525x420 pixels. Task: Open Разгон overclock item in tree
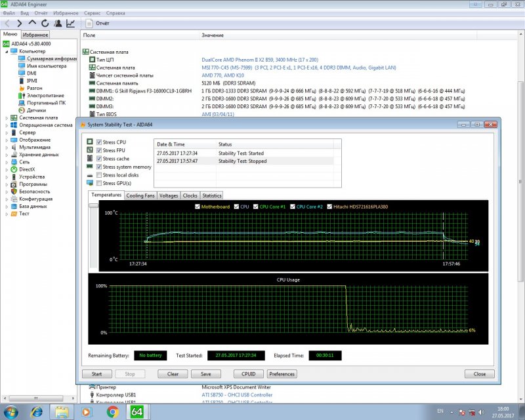(x=33, y=88)
